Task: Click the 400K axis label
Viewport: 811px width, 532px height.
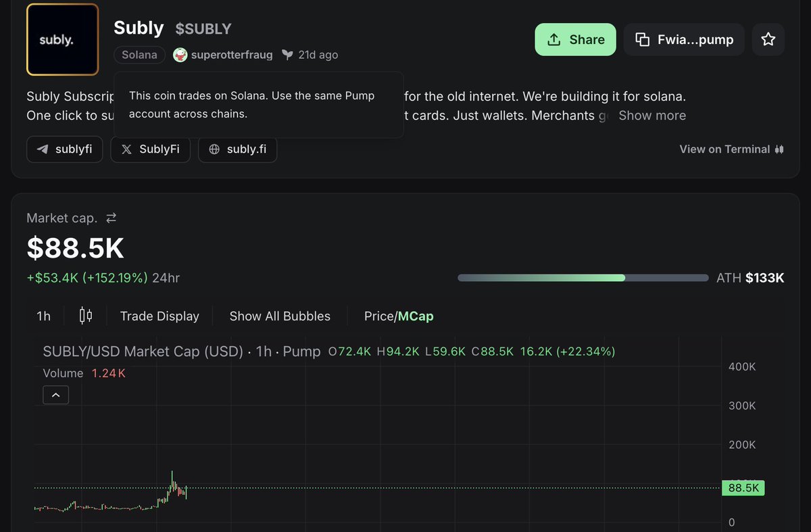Action: tap(742, 366)
